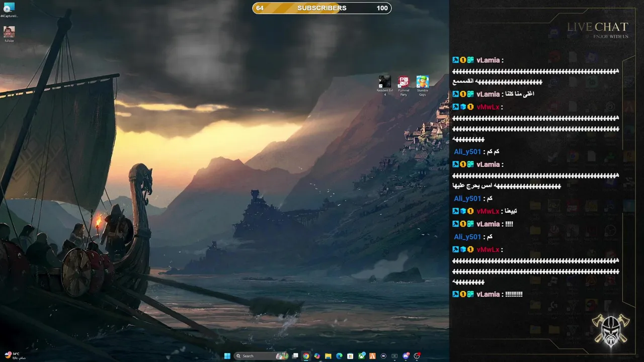
Task: Open Xbox Game Bar icon on the taskbar
Action: coord(394,356)
